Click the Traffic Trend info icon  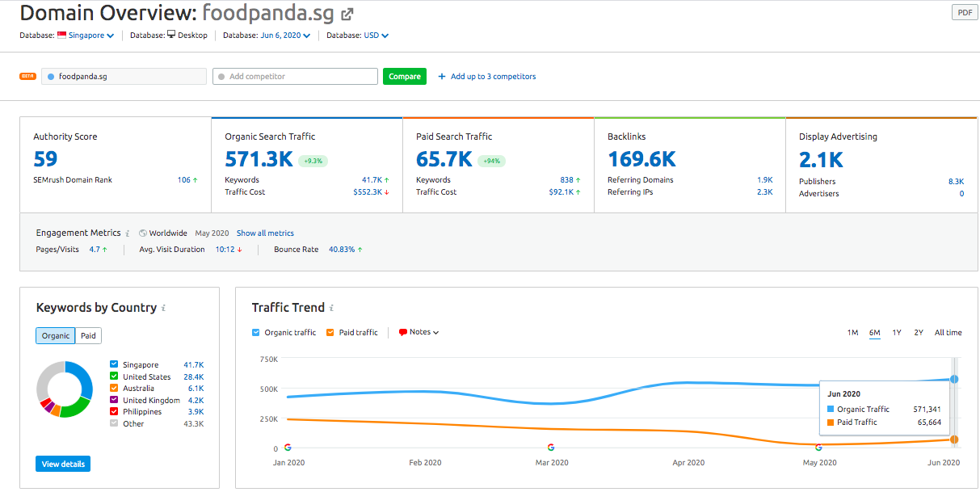coord(331,308)
